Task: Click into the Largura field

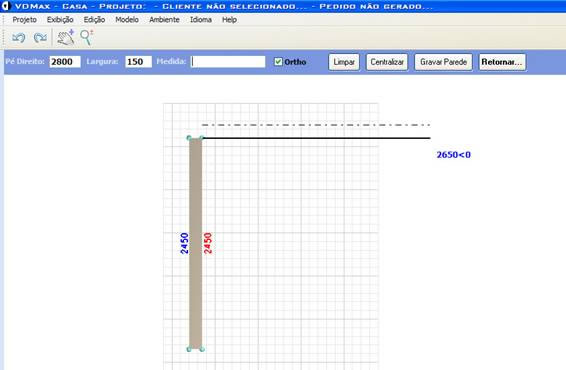Action: pos(139,62)
